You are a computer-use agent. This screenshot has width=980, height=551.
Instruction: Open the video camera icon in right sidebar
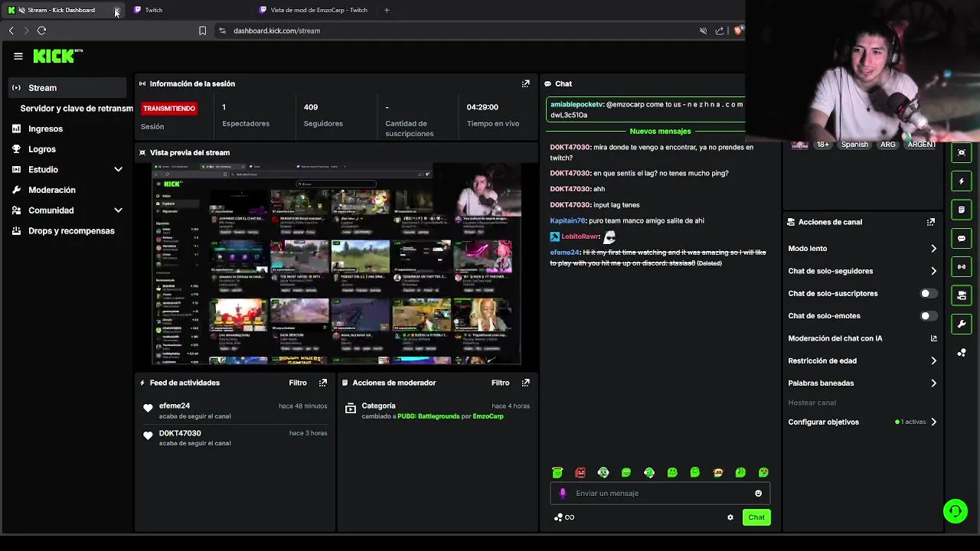pos(962,295)
